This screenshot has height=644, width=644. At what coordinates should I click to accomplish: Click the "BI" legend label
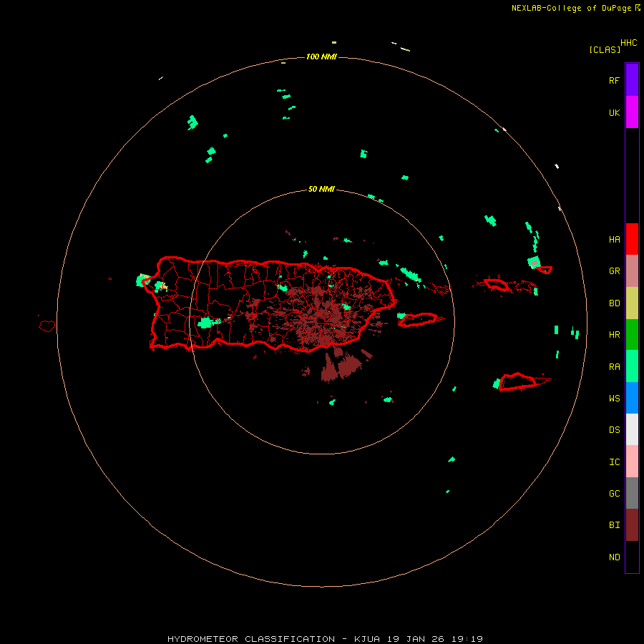614,525
